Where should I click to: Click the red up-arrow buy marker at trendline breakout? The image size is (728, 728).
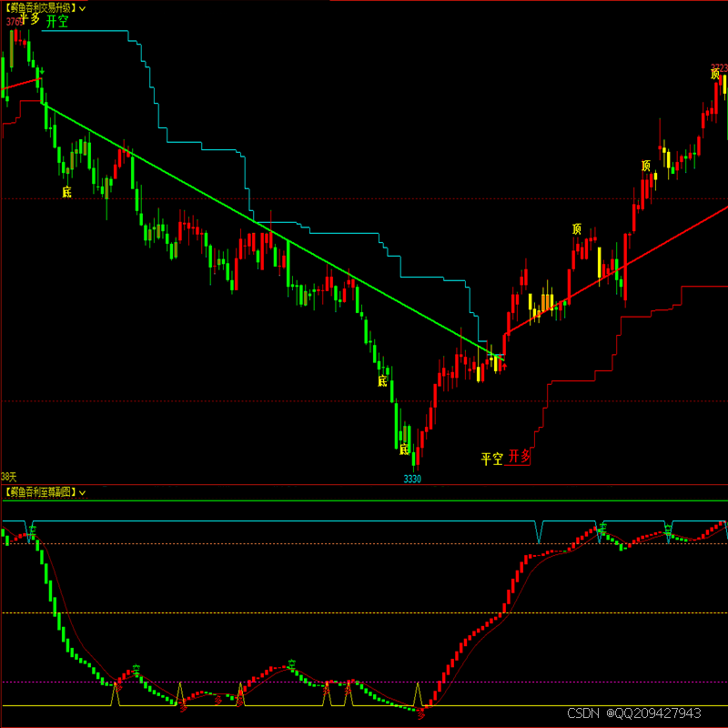click(x=505, y=367)
